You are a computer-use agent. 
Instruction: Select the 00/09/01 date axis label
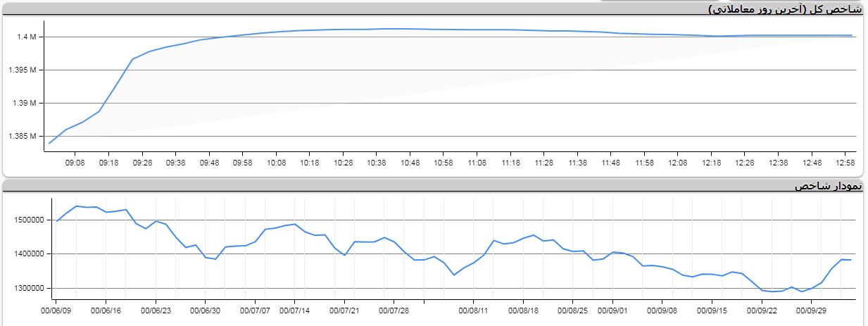[x=612, y=309]
